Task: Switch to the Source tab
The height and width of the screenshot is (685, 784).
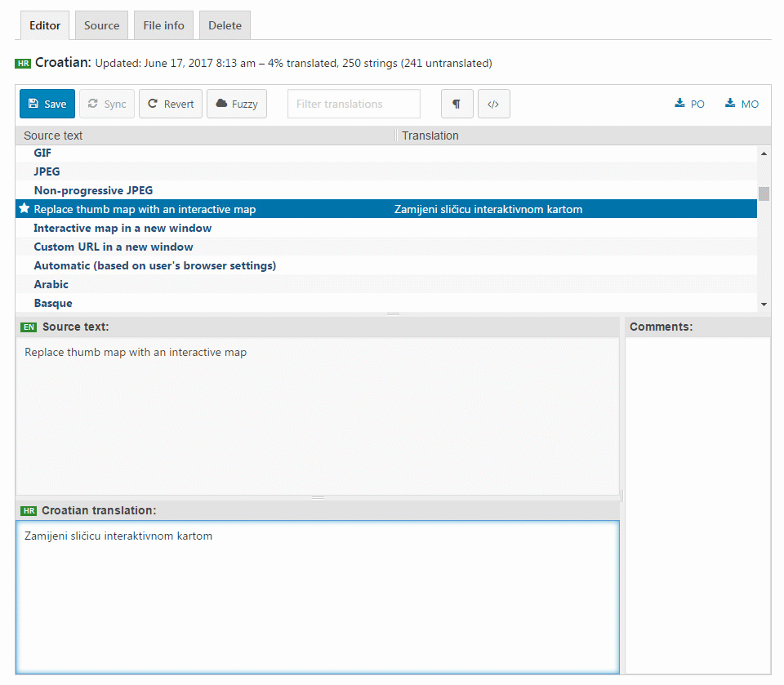Action: [100, 25]
